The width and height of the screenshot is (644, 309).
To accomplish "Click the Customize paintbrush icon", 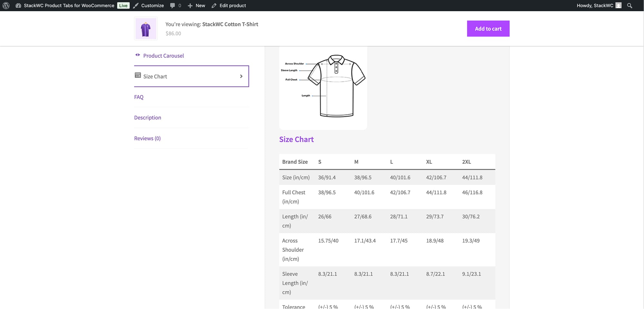I will [x=136, y=5].
